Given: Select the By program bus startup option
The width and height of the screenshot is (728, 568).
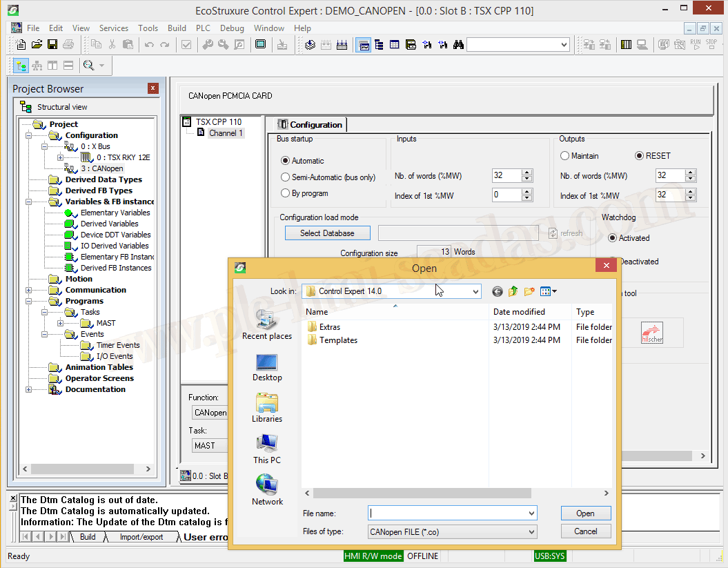Looking at the screenshot, I should [x=286, y=194].
